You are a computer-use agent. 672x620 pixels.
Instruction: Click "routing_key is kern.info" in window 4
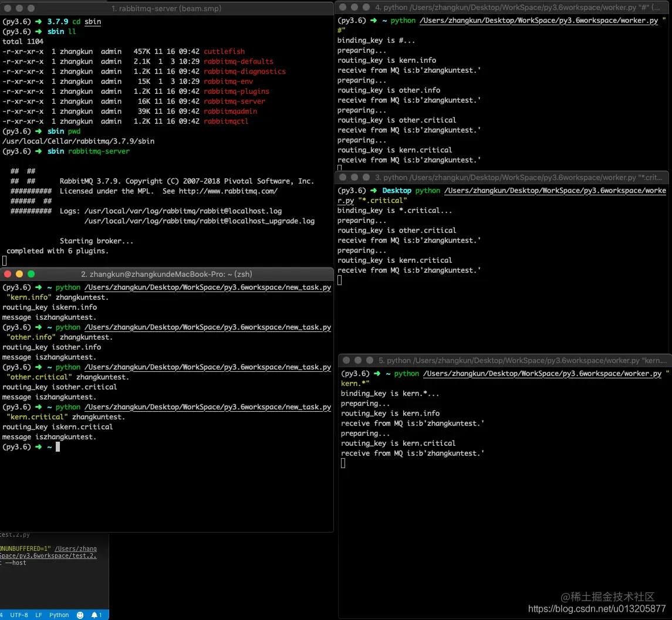(x=387, y=60)
